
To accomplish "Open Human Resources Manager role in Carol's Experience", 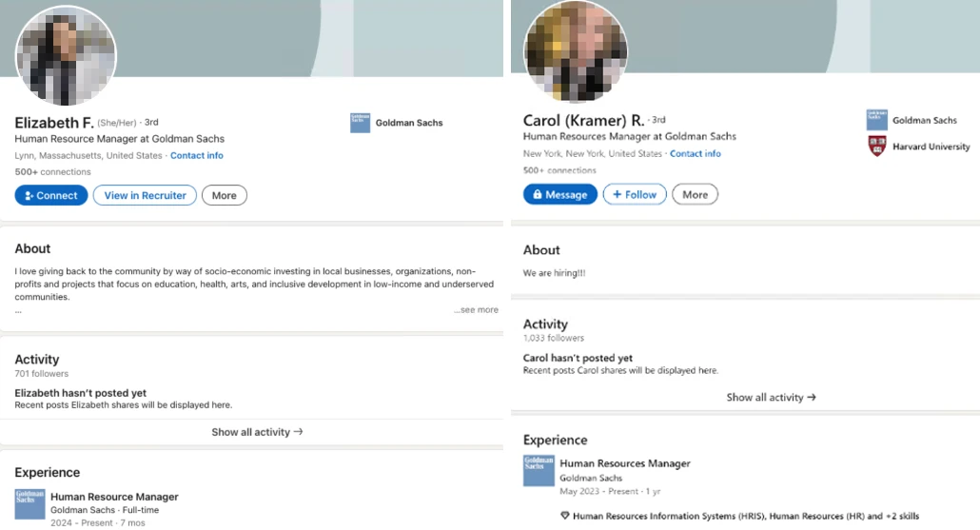I will tap(625, 463).
